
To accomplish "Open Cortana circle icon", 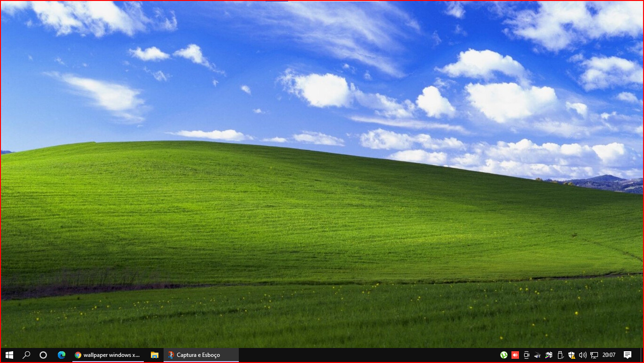I will tap(43, 355).
